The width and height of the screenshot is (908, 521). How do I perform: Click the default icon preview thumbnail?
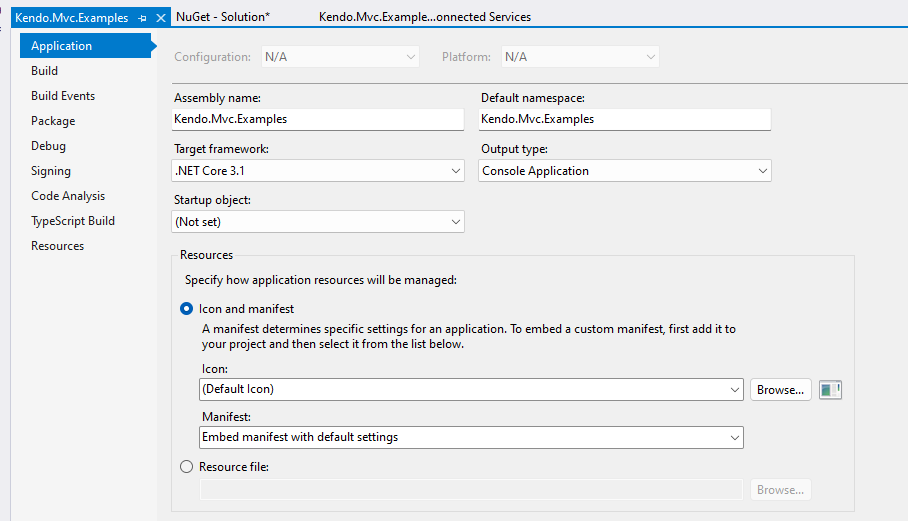pos(829,390)
